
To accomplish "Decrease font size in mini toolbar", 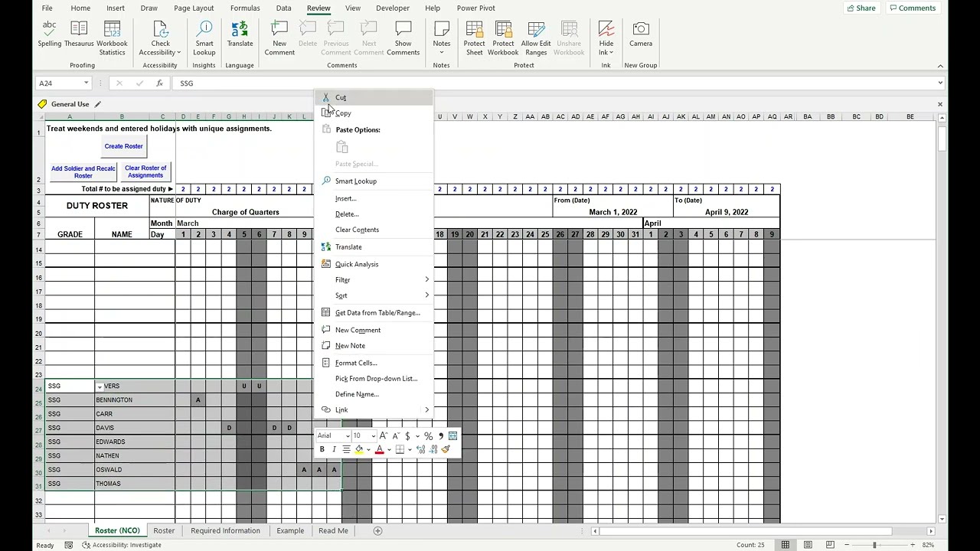I will [x=396, y=435].
